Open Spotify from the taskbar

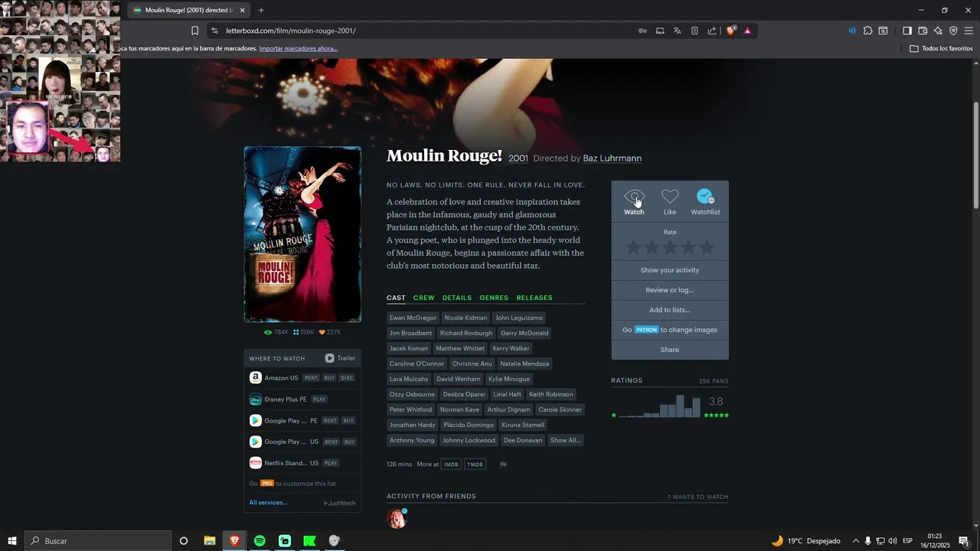coord(260,541)
